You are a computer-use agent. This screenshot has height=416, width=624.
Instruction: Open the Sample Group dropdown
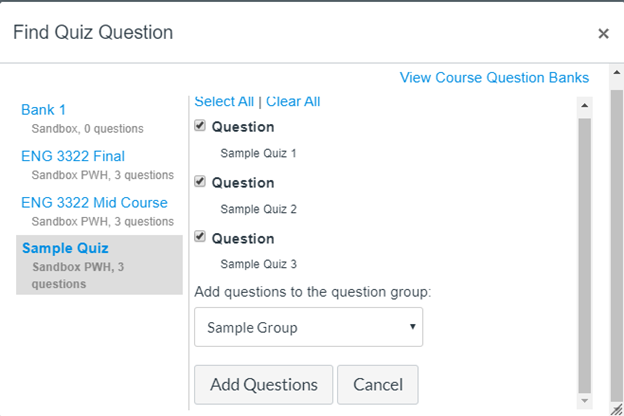308,327
